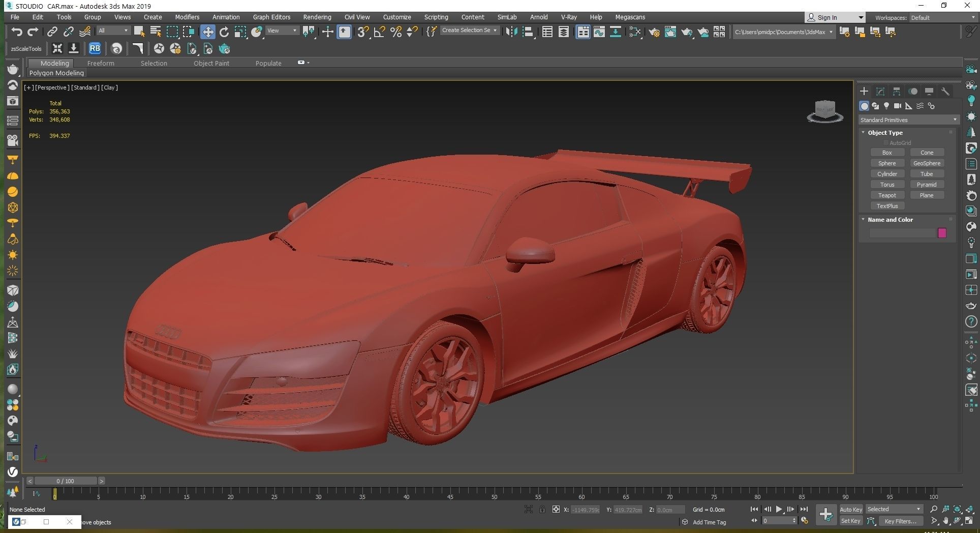Screen dimensions: 980x533
Task: Activate the Select and Move tool
Action: click(207, 32)
